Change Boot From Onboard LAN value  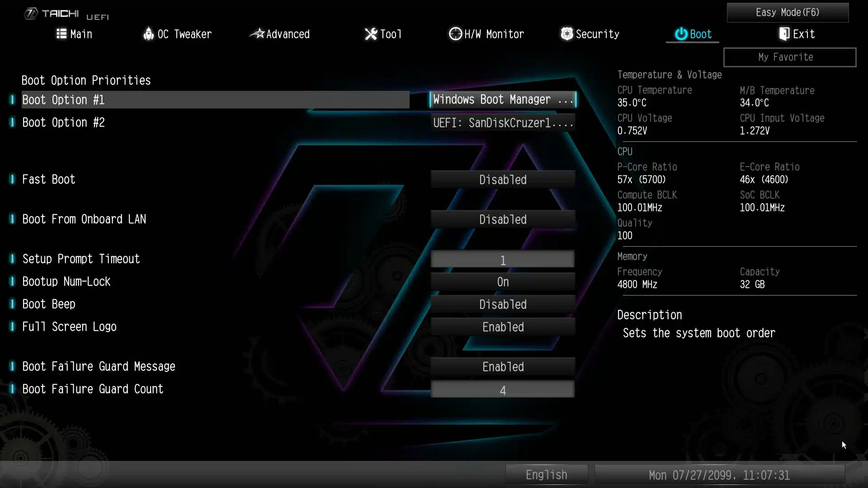click(x=503, y=219)
